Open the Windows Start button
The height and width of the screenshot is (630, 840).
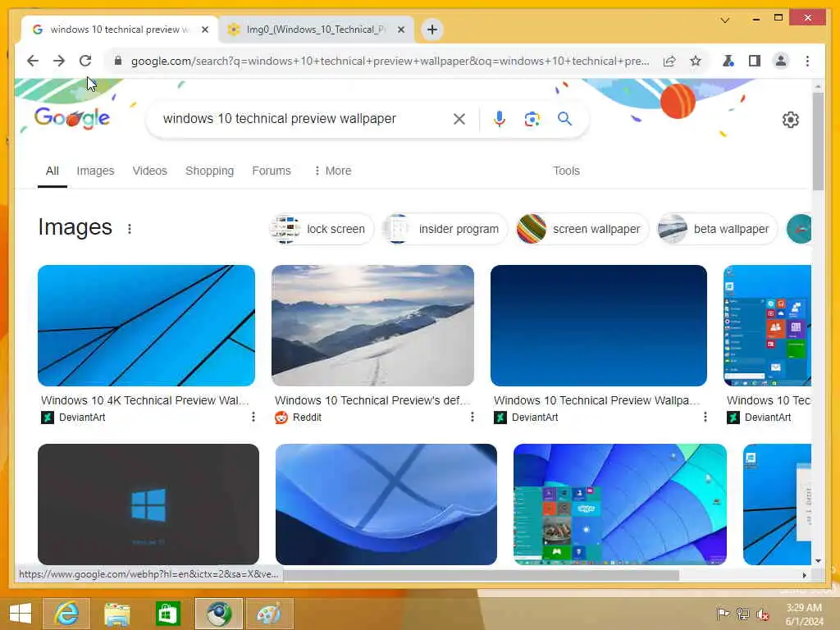coord(21,614)
